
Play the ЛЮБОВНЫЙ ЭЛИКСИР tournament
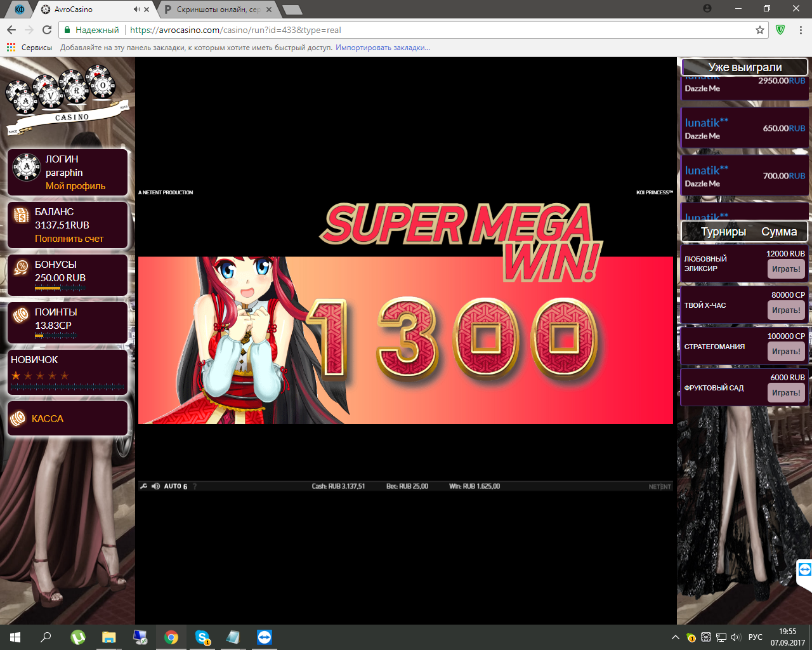pyautogui.click(x=786, y=269)
